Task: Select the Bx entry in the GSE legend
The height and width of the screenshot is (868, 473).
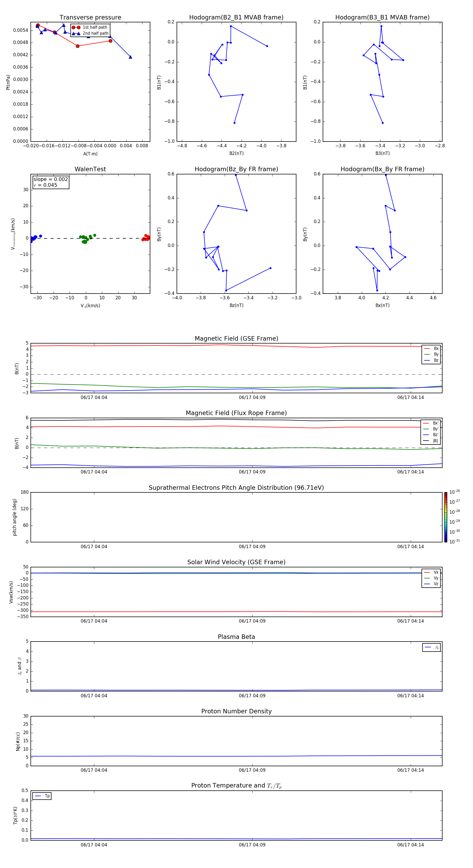Action: point(431,349)
